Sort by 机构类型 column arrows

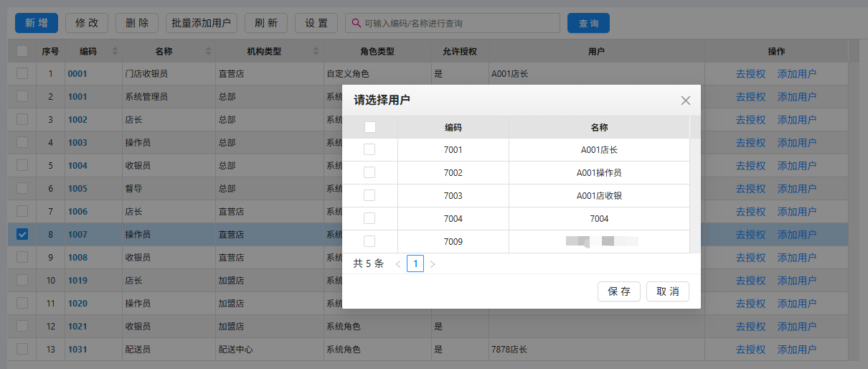[316, 52]
